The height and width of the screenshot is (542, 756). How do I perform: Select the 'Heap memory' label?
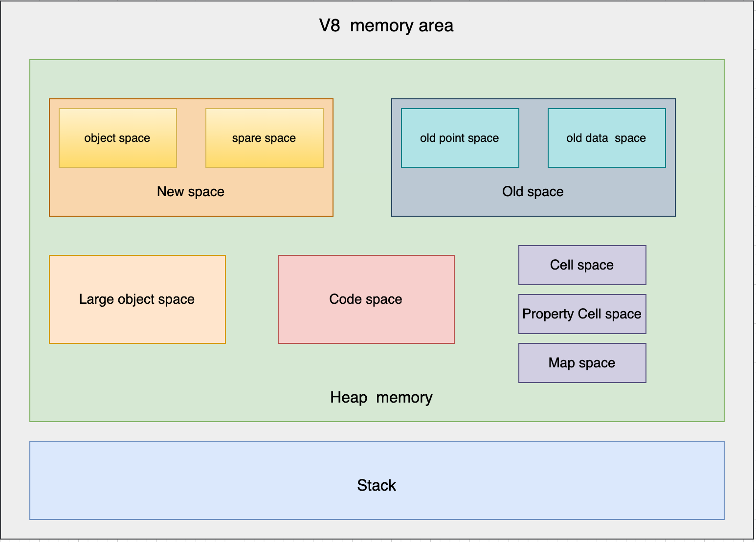[x=381, y=397]
